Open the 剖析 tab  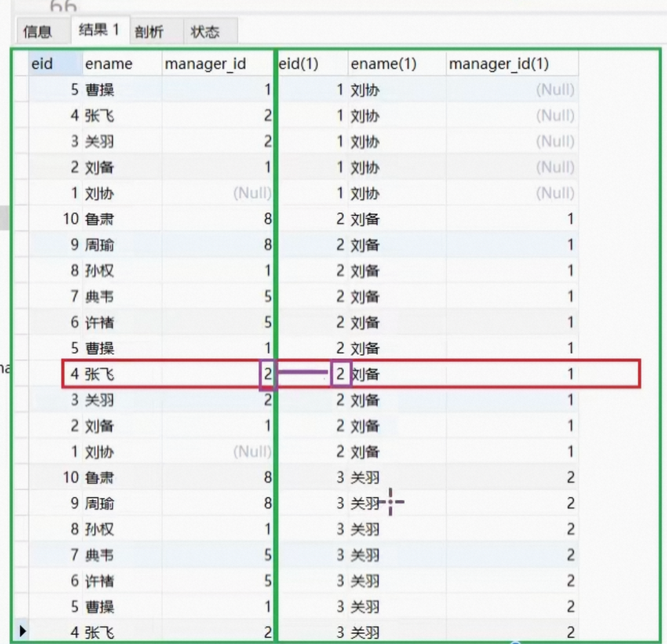pyautogui.click(x=149, y=32)
